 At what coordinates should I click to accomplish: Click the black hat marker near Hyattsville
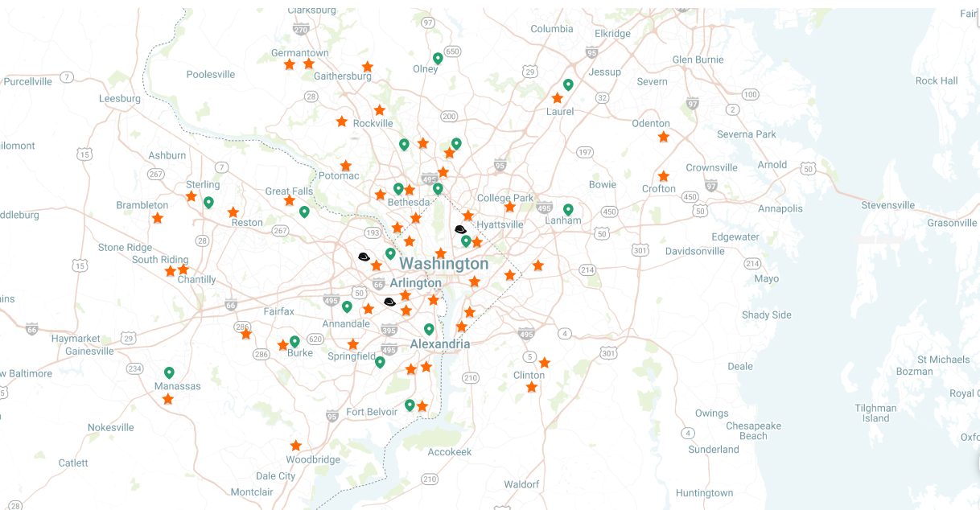coord(460,229)
